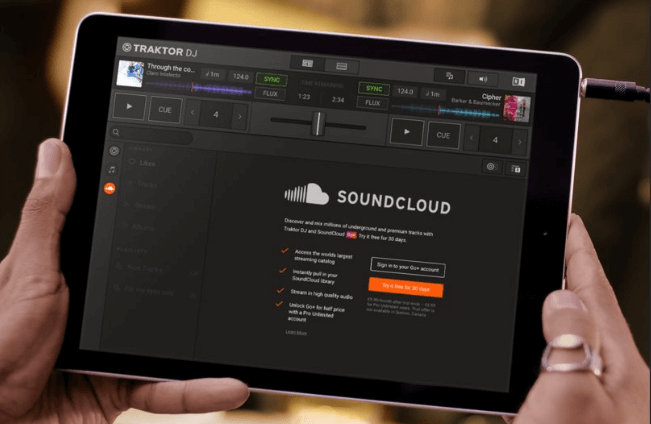This screenshot has width=651, height=424.
Task: Click left deck purple waveform overview
Action: (198, 88)
